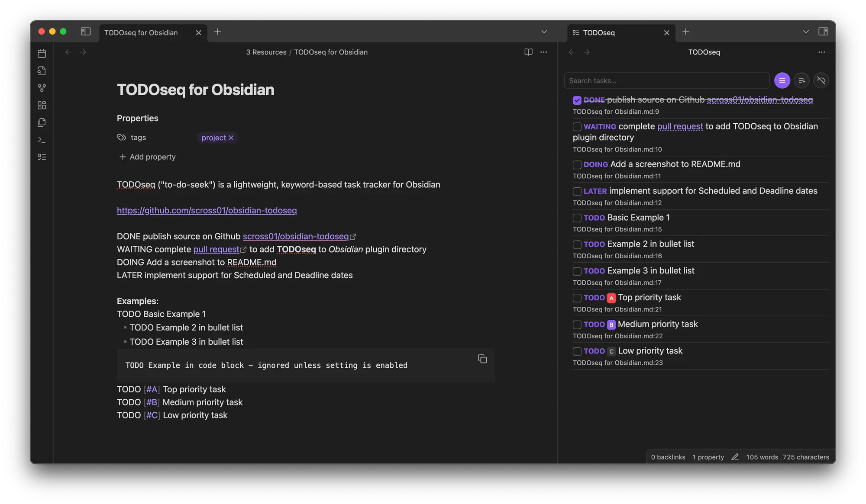Add a new tab in right pane
The height and width of the screenshot is (504, 866).
pos(685,32)
